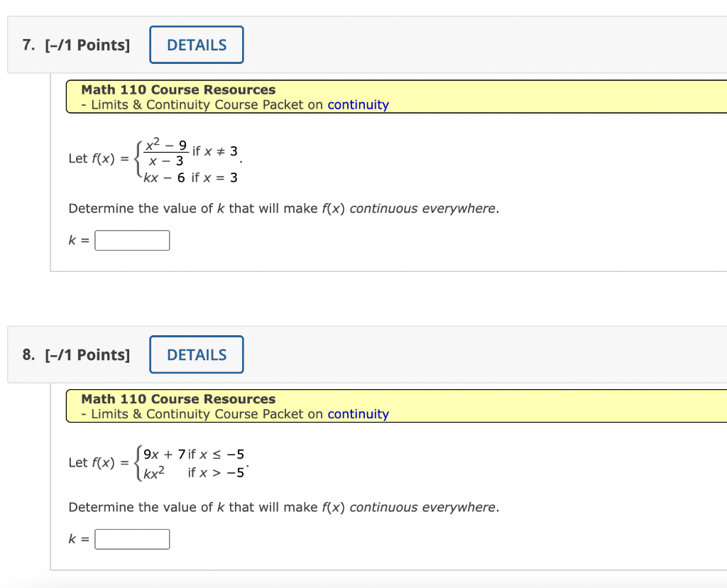Viewport: 727px width, 588px height.
Task: Click the k answer box for question 8
Action: pos(132,539)
